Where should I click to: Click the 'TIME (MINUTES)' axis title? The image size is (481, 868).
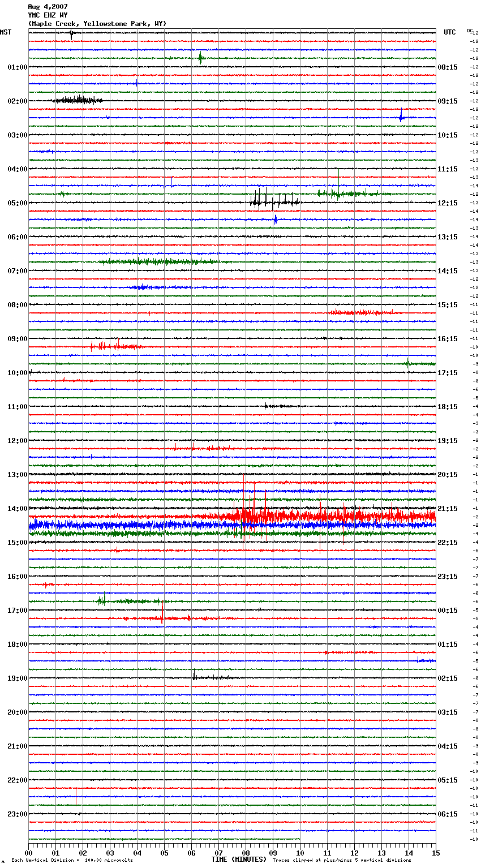pyautogui.click(x=239, y=860)
